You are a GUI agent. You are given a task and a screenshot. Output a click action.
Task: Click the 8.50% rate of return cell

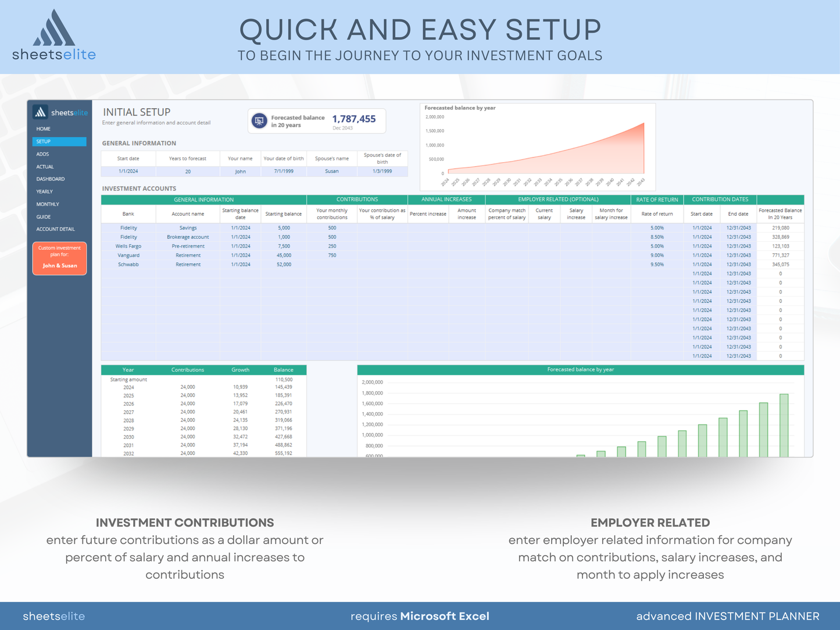point(657,237)
